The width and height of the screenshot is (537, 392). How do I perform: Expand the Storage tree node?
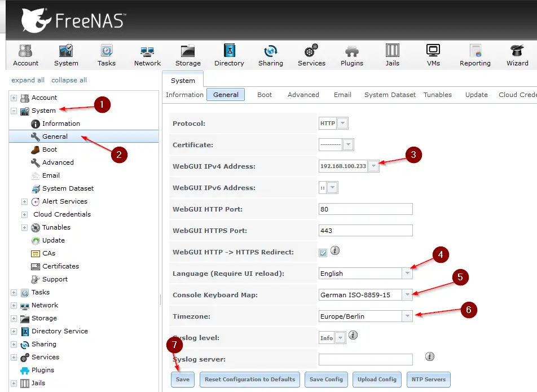click(14, 318)
